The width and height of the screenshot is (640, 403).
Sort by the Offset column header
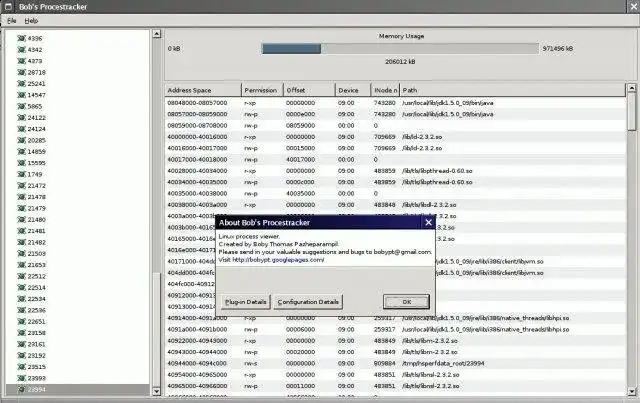pos(309,90)
